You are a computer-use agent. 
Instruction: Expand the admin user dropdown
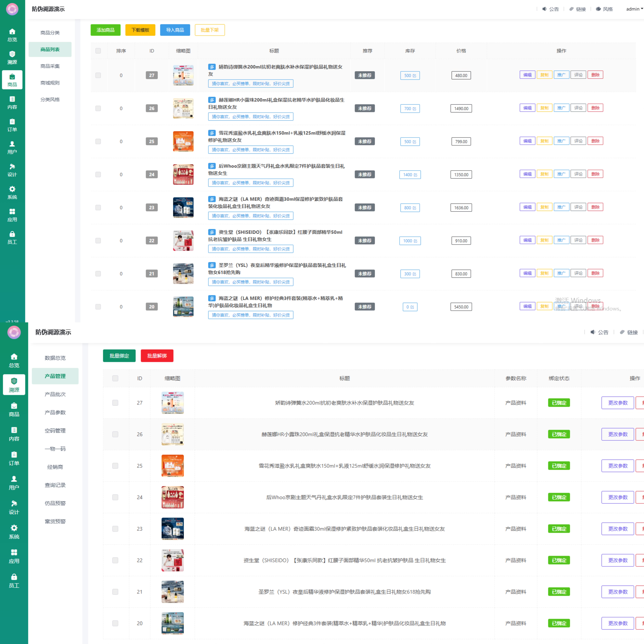point(634,9)
